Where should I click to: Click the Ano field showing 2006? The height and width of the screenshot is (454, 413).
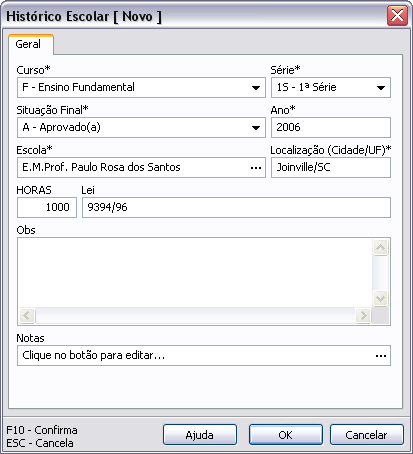tap(331, 127)
